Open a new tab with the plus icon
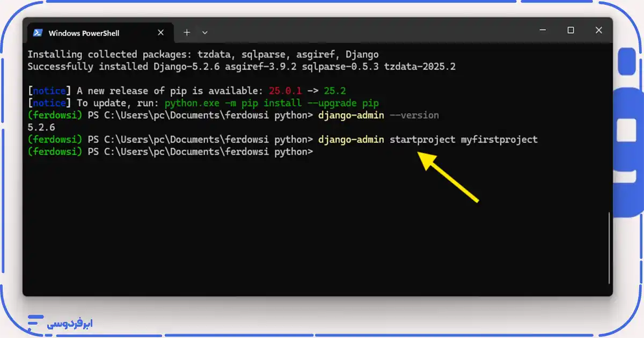644x338 pixels. (187, 33)
